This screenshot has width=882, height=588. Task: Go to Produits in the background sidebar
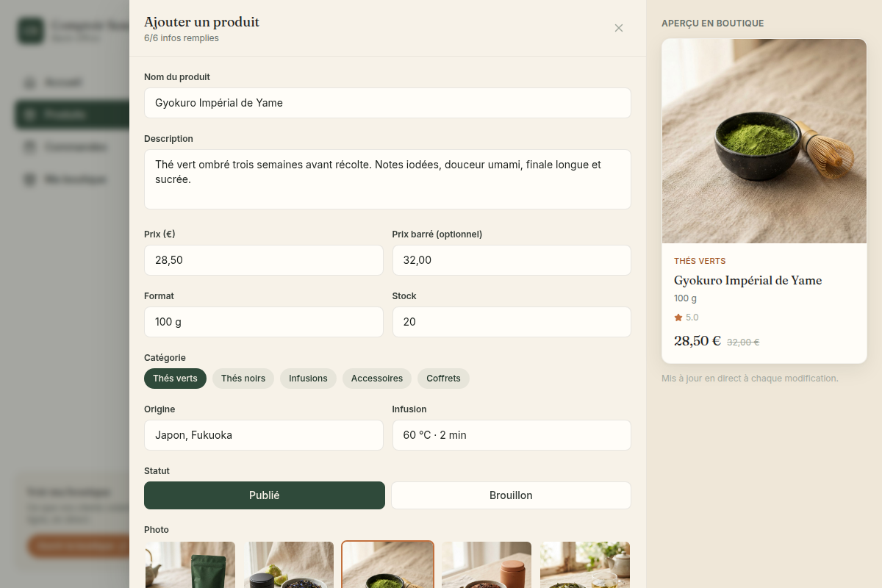(x=72, y=115)
